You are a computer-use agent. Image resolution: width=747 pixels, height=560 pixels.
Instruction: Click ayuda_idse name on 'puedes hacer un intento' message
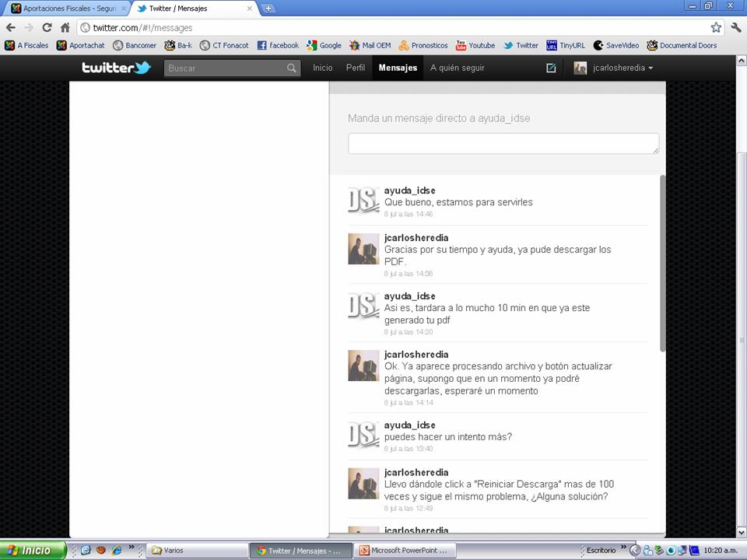410,425
